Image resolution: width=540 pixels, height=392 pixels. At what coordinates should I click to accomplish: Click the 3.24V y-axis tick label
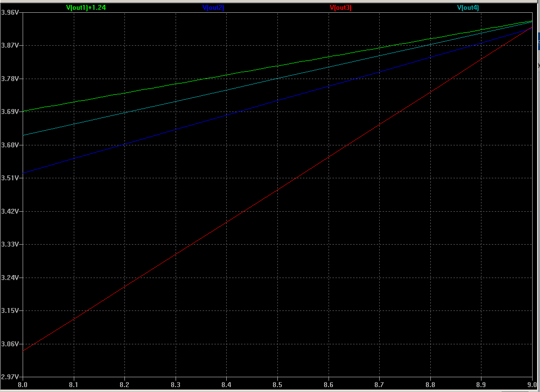click(x=10, y=278)
